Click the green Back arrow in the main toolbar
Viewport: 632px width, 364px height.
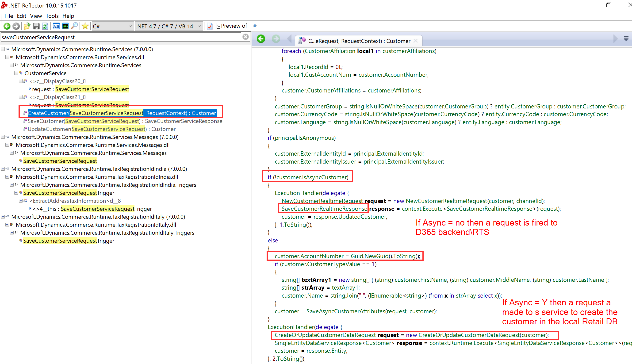point(7,26)
